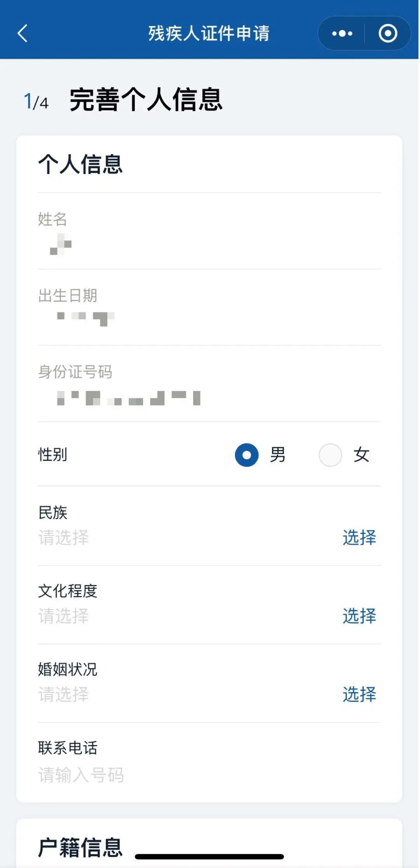Select the 男 gender radio button

tap(247, 455)
